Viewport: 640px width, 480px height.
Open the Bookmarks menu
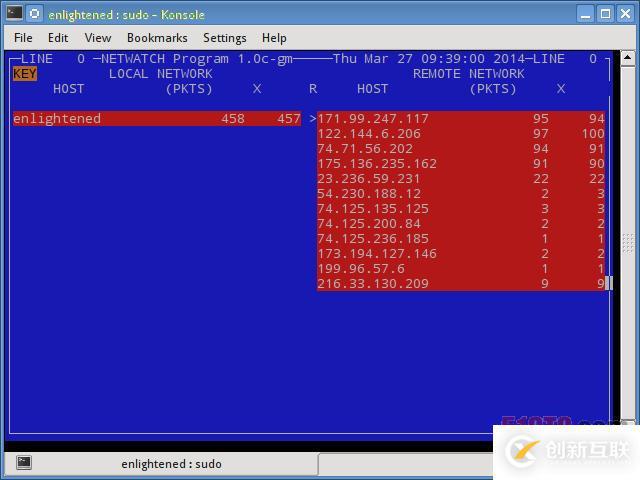coord(157,38)
